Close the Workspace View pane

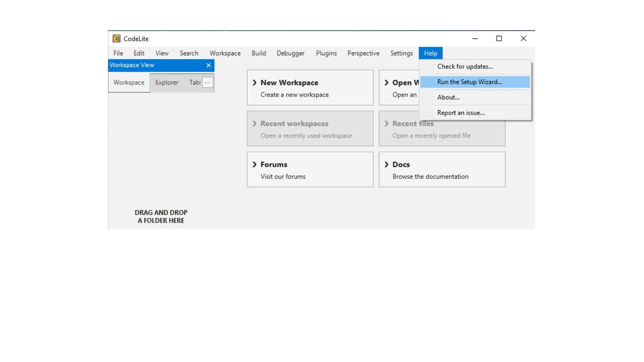click(x=209, y=65)
